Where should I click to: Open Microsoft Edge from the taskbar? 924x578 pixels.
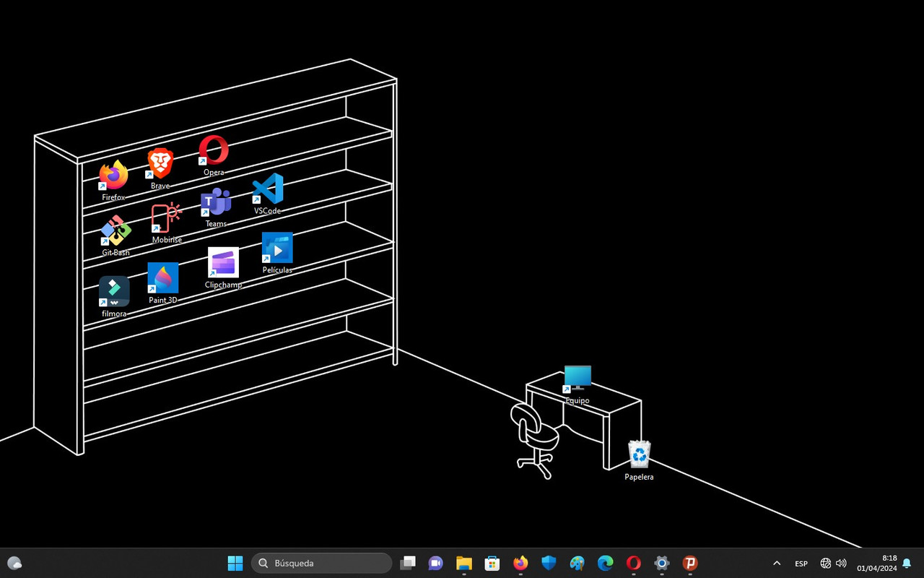coord(605,563)
